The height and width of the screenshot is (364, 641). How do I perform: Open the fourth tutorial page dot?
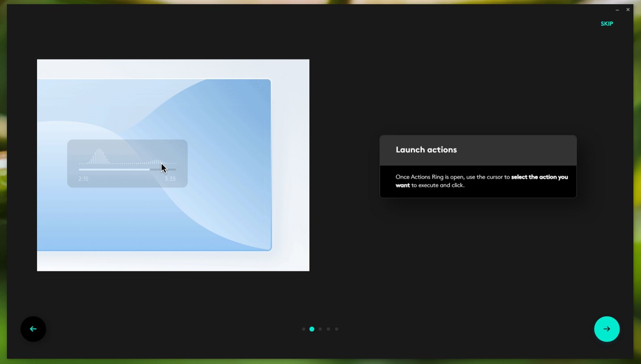pos(328,329)
